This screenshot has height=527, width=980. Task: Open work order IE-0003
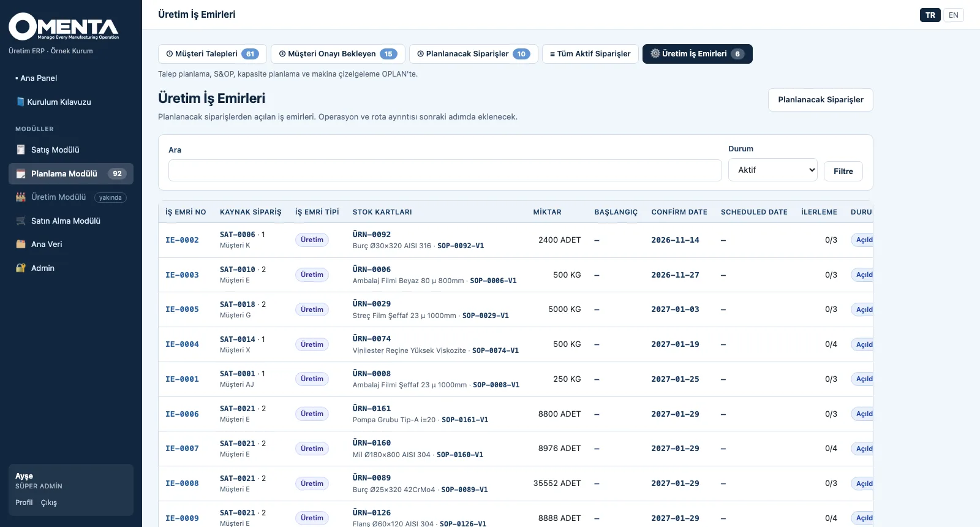coord(182,275)
